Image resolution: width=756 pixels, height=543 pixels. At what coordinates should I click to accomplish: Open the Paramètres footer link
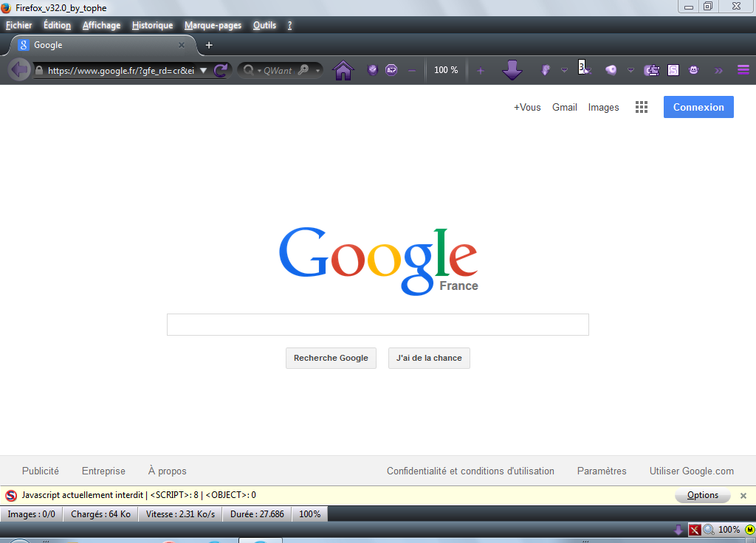(x=602, y=471)
